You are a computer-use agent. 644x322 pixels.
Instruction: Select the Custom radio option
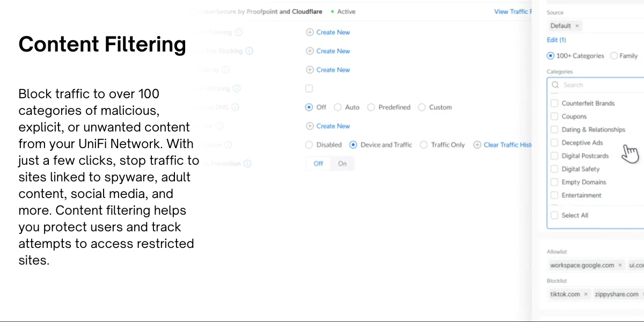point(422,107)
